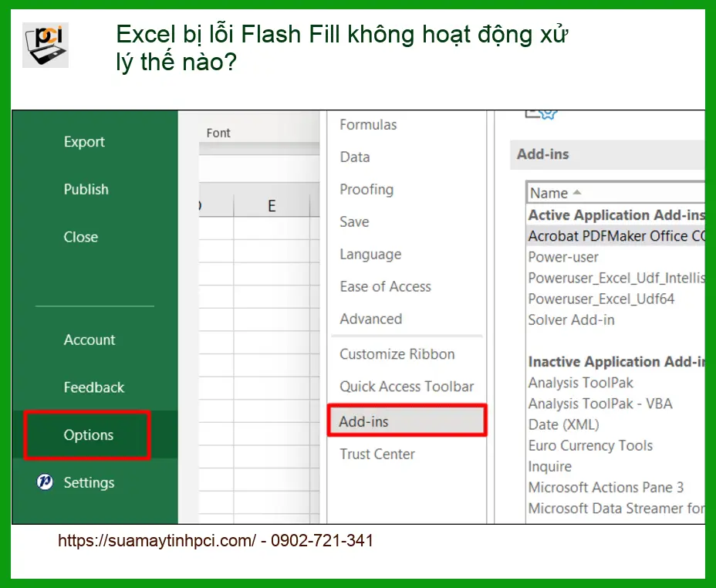Viewport: 716px width, 588px height.
Task: Select Data options category
Action: pos(355,157)
